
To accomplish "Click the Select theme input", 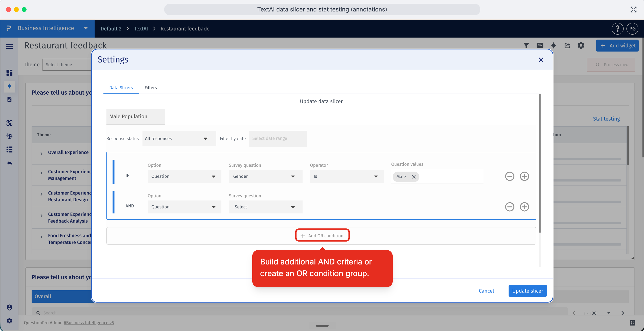I will click(x=67, y=65).
